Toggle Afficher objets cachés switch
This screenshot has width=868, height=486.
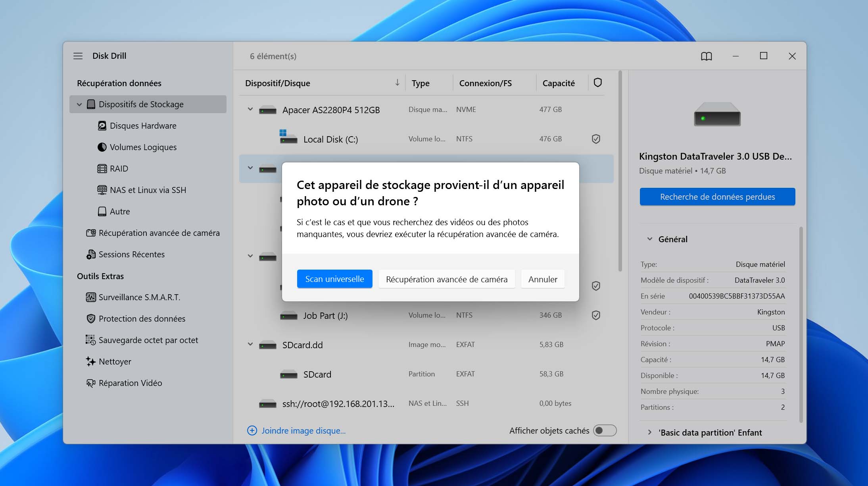[605, 431]
